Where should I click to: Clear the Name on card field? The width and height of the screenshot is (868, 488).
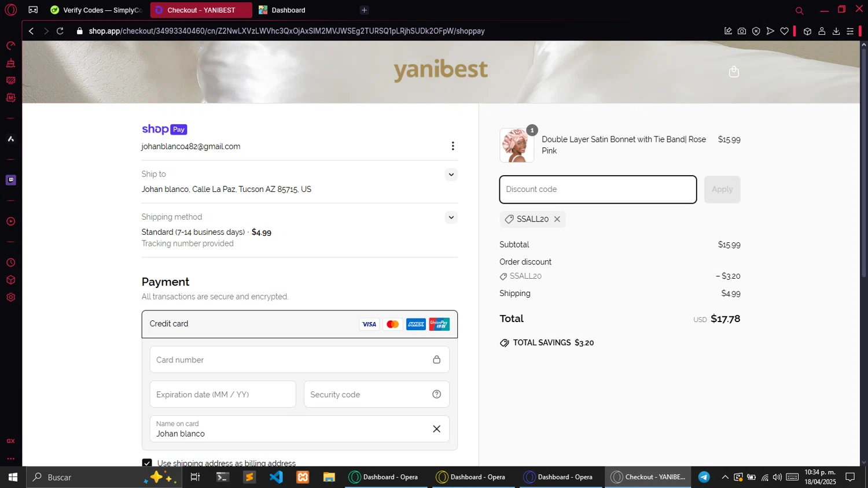436,429
